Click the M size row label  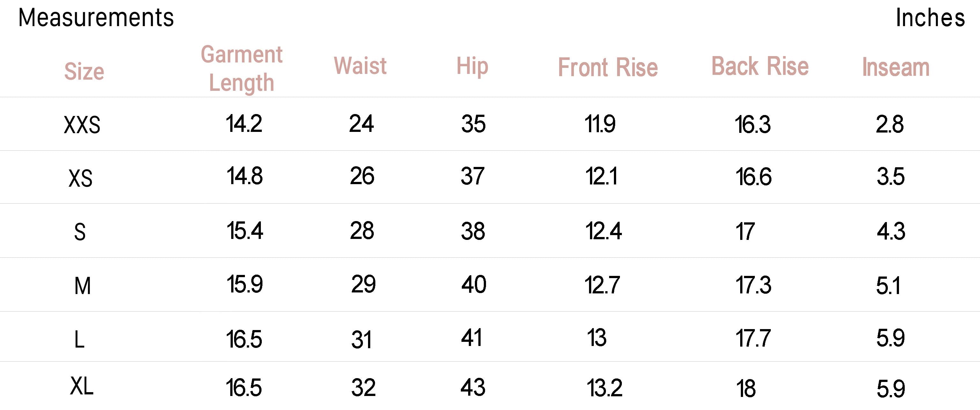pyautogui.click(x=82, y=286)
